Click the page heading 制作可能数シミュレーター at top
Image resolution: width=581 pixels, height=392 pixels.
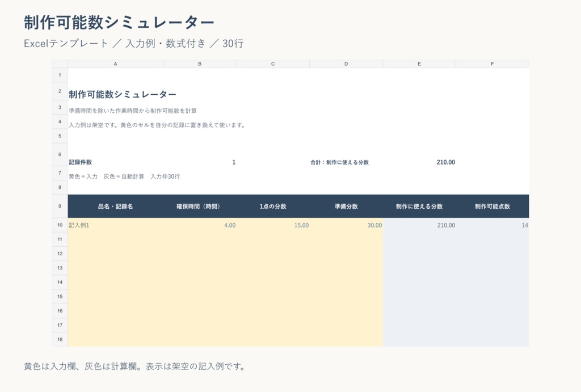point(119,22)
